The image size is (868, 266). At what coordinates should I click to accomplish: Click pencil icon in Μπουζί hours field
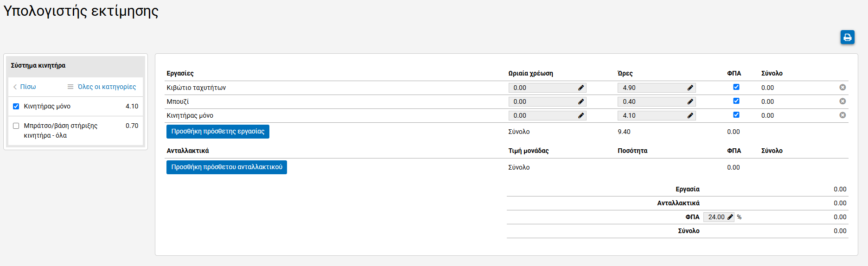click(x=690, y=102)
